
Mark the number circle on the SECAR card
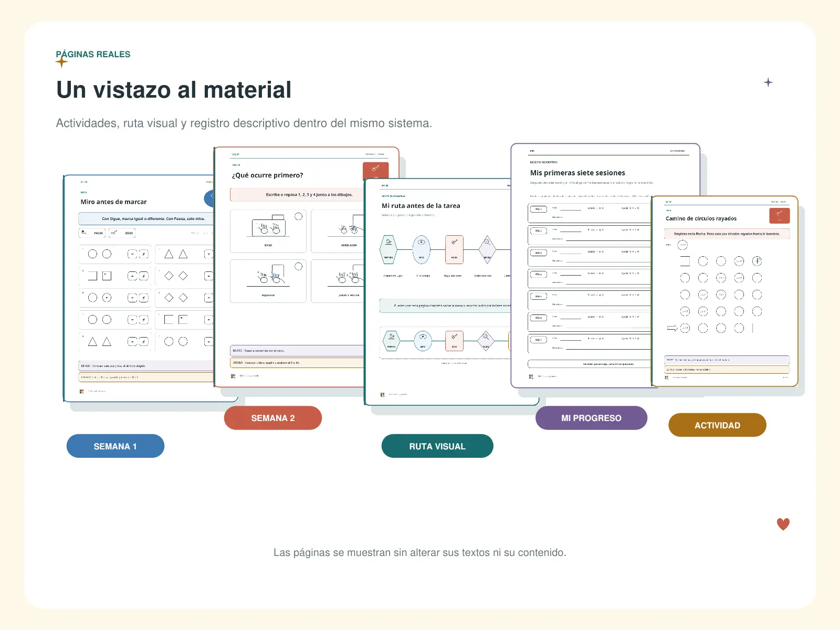pos(299,216)
